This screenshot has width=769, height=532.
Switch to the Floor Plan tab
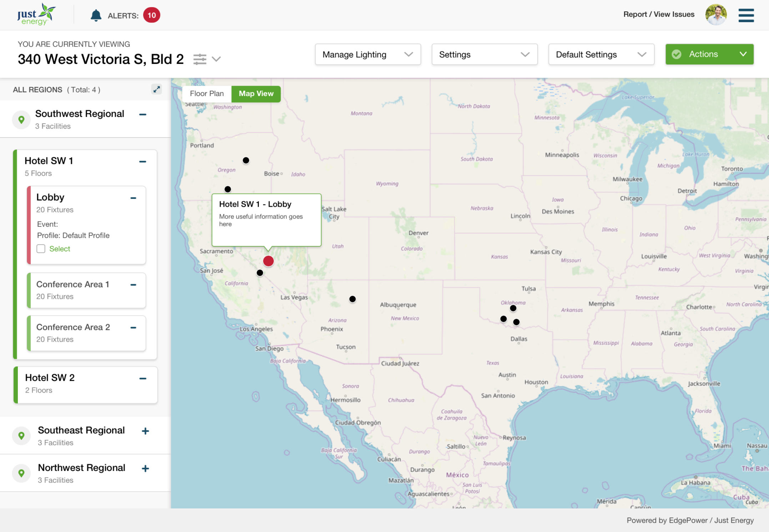(x=207, y=94)
